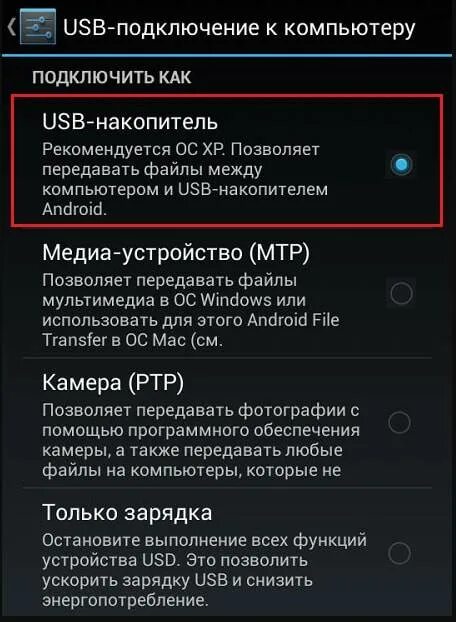
Task: Enable the Медиа-устройство (MTP) radio button
Action: pos(401,294)
